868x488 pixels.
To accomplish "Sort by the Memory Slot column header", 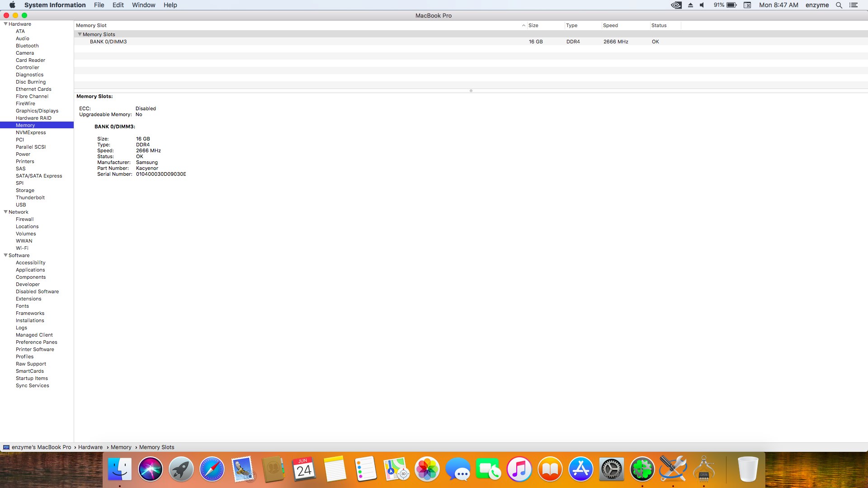I will click(91, 25).
